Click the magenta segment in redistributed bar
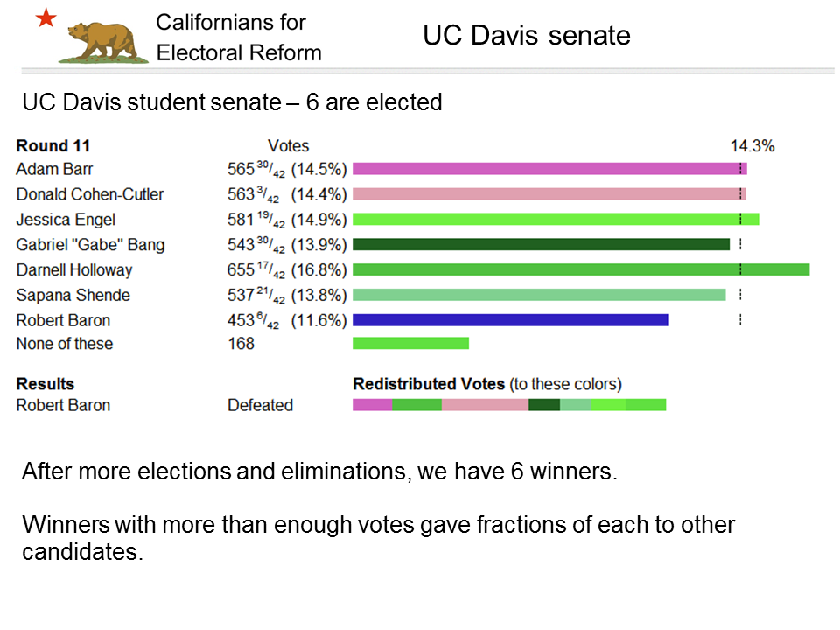The image size is (840, 630). [373, 405]
